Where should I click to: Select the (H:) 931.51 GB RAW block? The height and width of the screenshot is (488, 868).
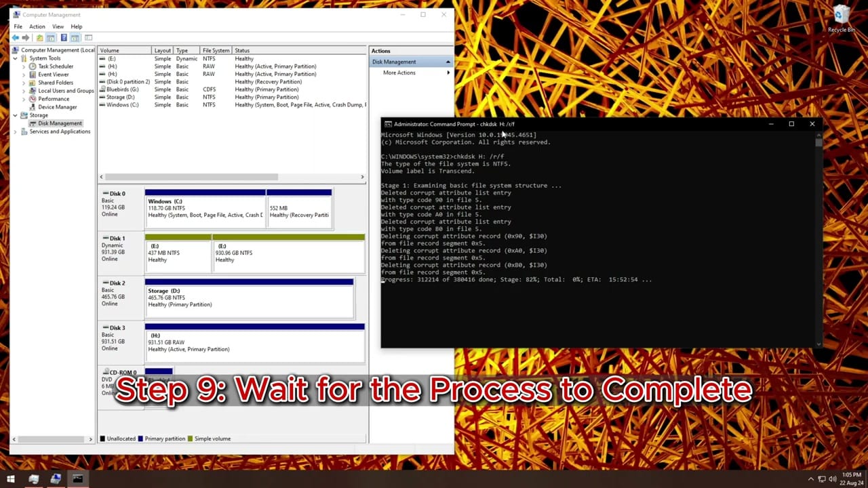point(255,343)
